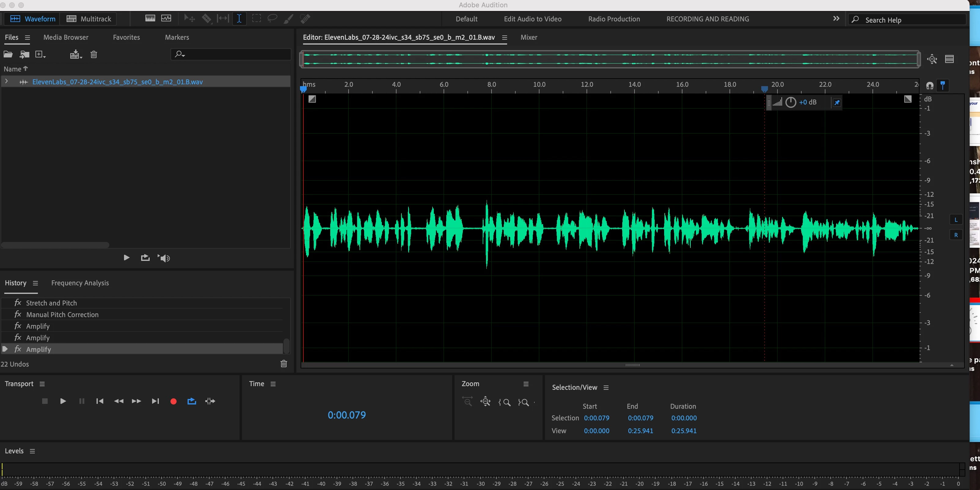Switch to Multitrack view
This screenshot has height=490, width=980.
pos(89,19)
